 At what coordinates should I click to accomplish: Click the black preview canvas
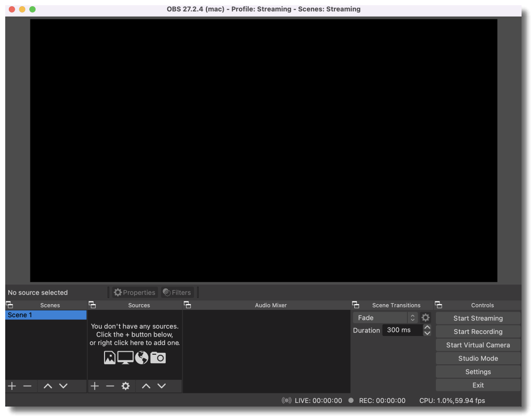(x=263, y=150)
